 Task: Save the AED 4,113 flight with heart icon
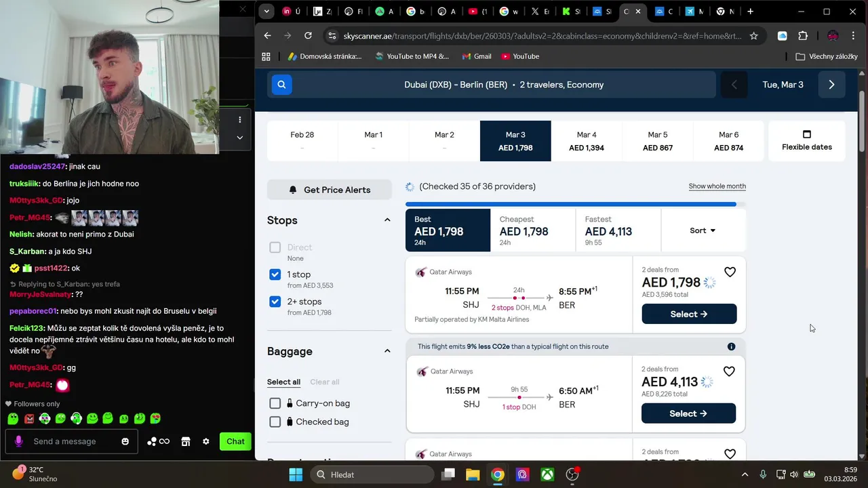tap(729, 371)
